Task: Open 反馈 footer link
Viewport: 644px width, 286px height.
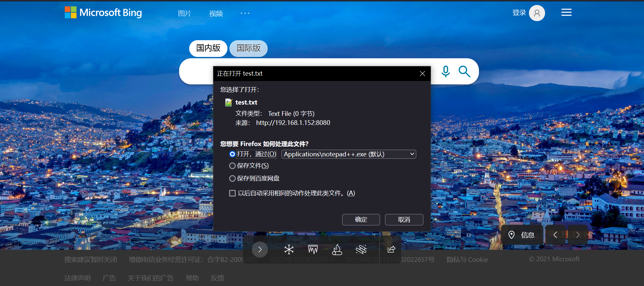Action: pyautogui.click(x=217, y=278)
